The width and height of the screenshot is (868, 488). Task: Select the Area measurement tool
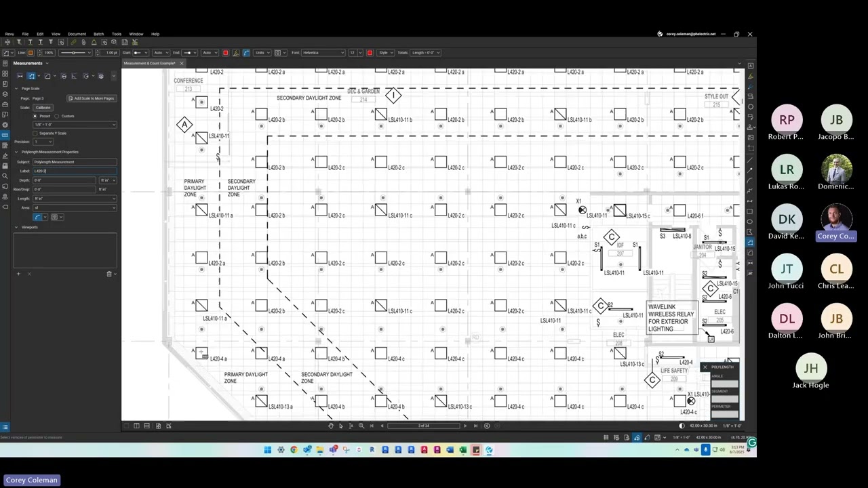pyautogui.click(x=47, y=76)
